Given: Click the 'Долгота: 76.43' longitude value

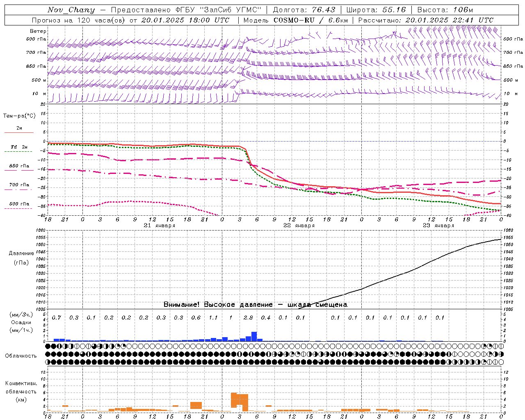Looking at the screenshot, I should pos(304,10).
